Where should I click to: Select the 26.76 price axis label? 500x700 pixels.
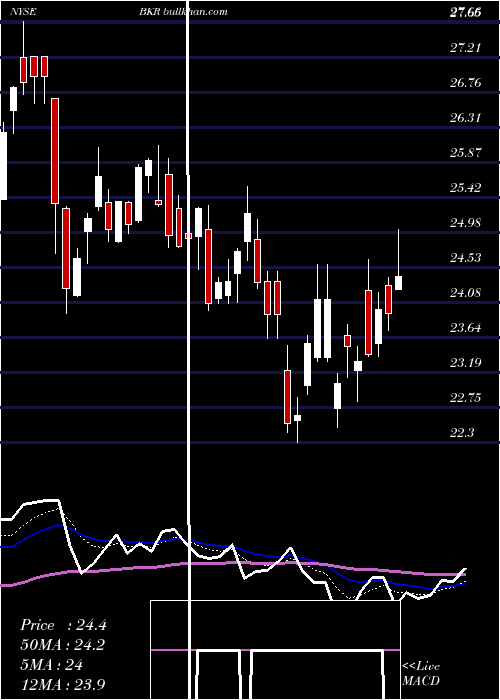(465, 82)
